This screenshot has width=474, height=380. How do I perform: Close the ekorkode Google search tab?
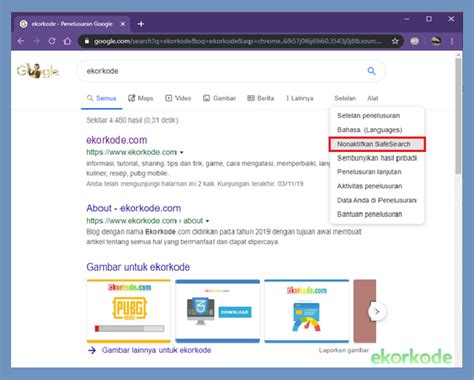click(x=123, y=24)
